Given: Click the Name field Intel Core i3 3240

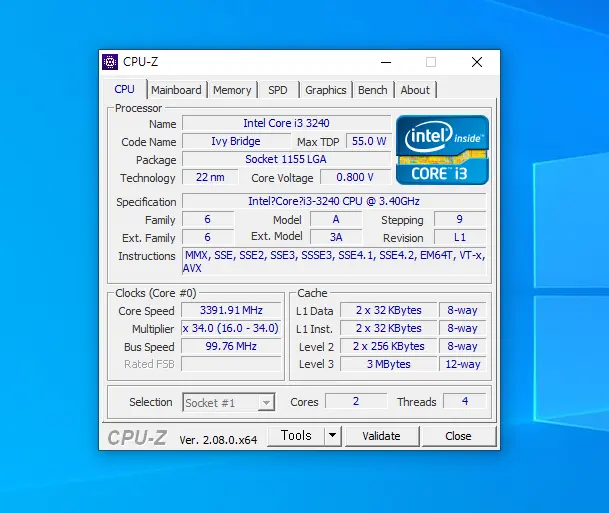Looking at the screenshot, I should coord(287,123).
